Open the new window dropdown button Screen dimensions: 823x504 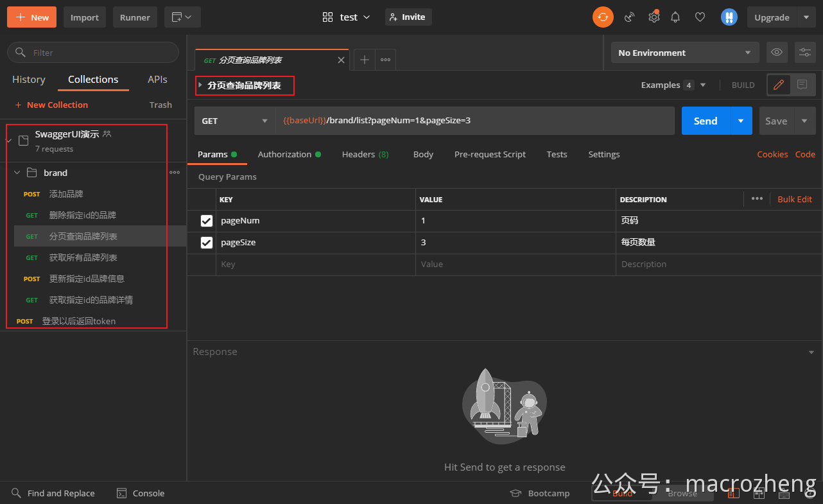[x=182, y=17]
